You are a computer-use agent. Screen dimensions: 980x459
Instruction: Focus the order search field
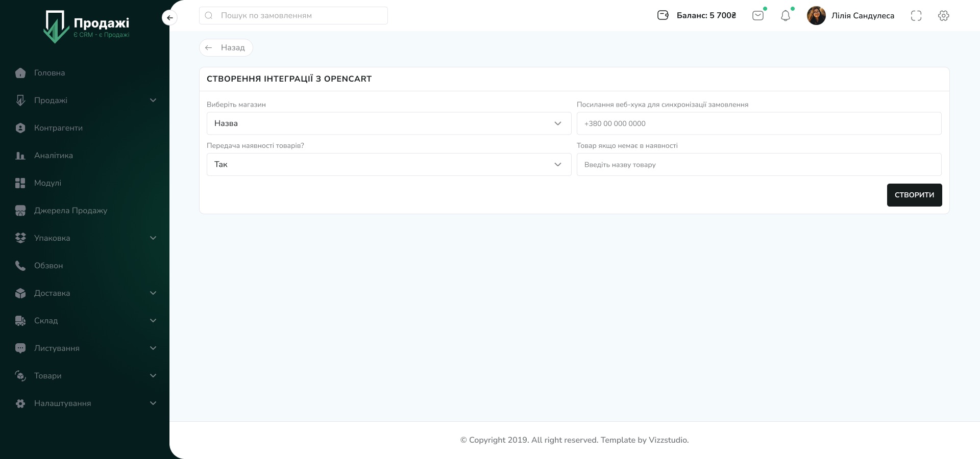[293, 15]
